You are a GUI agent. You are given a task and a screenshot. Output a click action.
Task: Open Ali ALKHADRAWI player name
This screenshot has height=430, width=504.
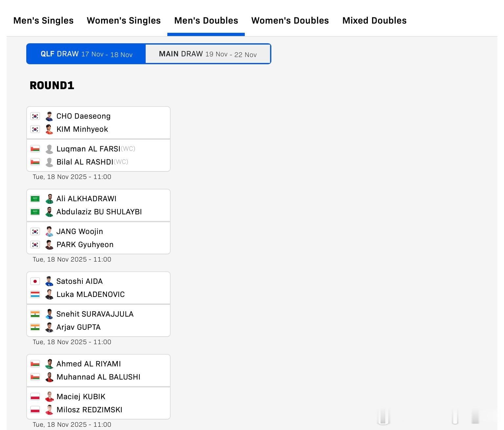[x=86, y=199]
